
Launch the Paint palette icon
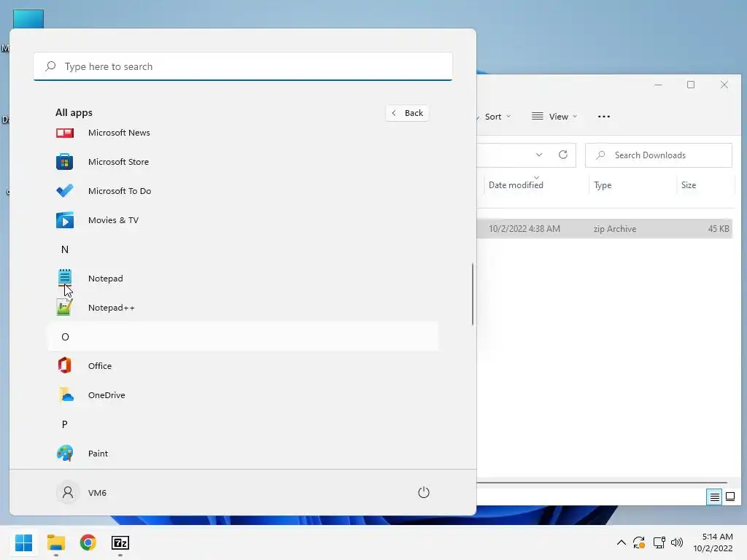coord(65,453)
